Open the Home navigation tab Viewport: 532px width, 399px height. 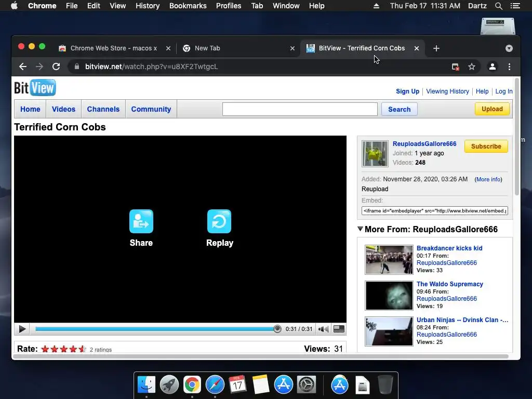[x=30, y=109]
